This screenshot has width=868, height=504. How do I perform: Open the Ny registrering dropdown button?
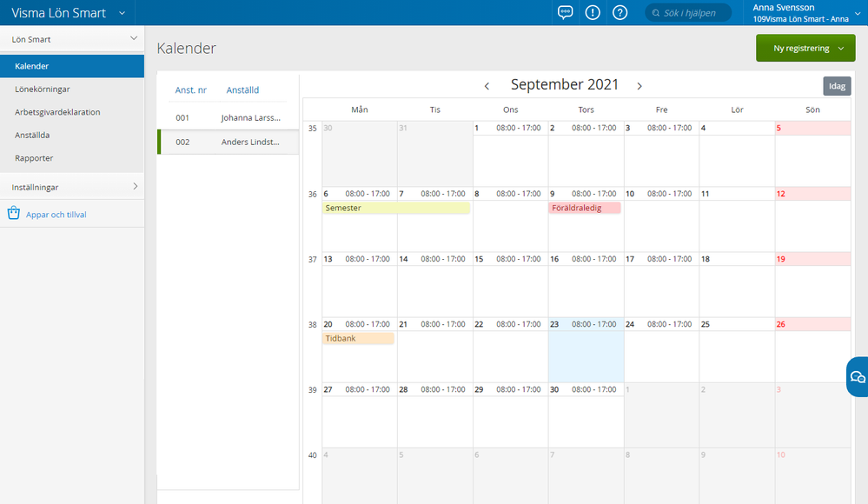tap(805, 49)
